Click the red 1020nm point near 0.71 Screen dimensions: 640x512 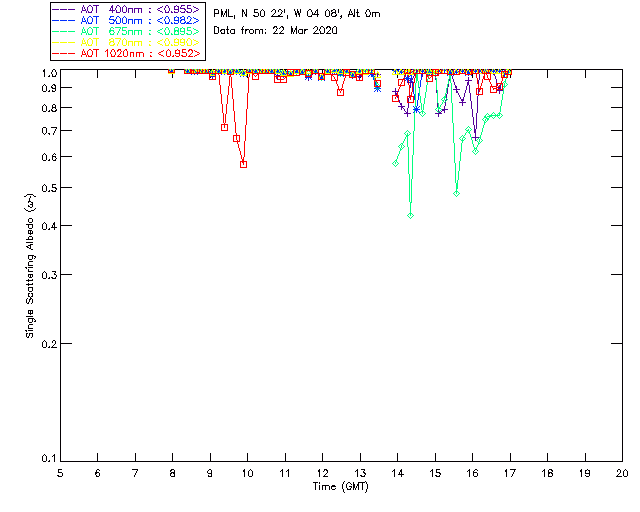click(x=224, y=128)
